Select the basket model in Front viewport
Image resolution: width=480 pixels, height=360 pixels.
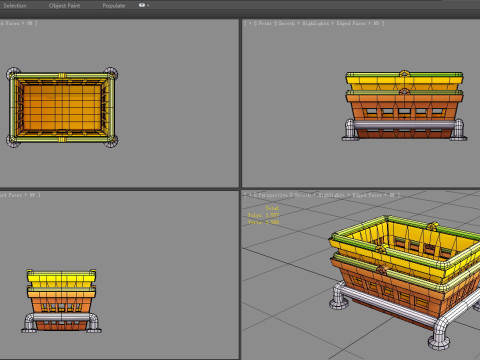click(404, 105)
